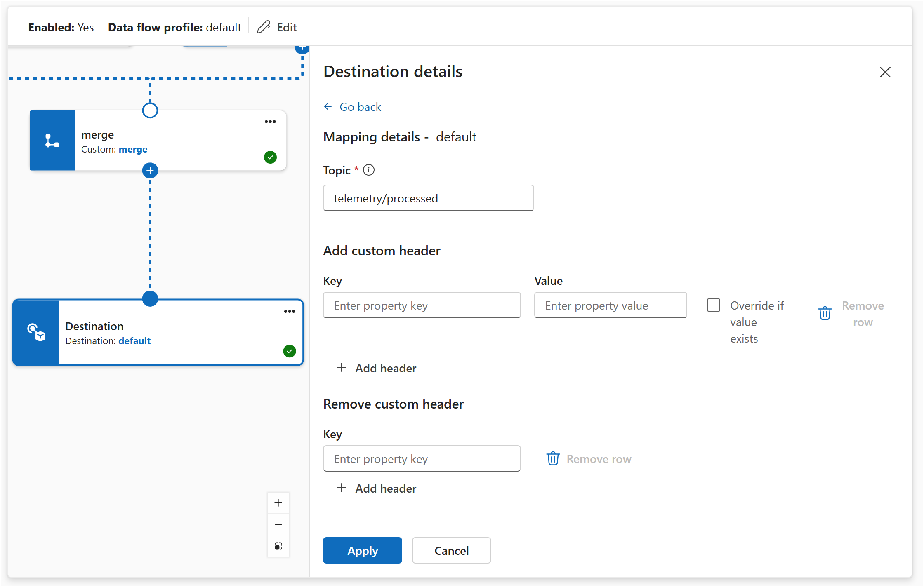Enable Override if value exists checkbox
924x587 pixels.
coord(714,305)
